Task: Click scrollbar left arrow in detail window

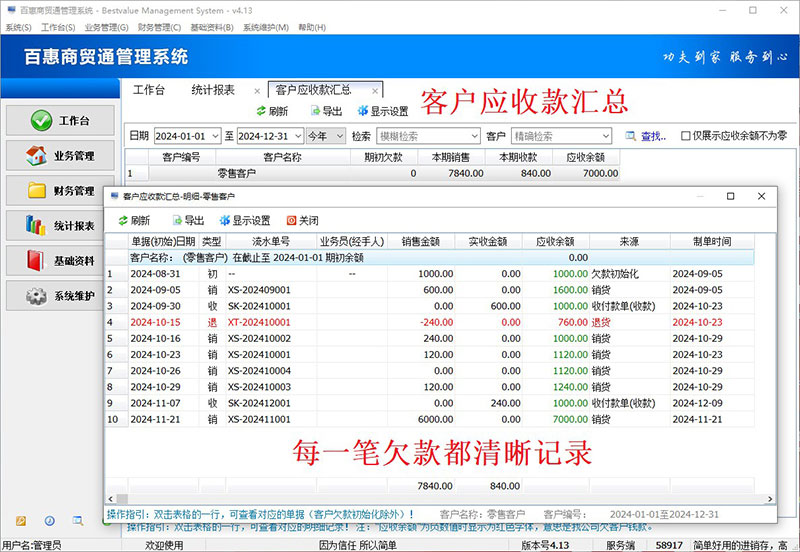Action: [x=111, y=499]
